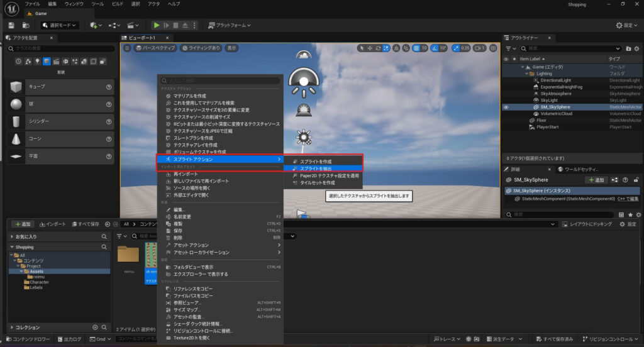The width and height of the screenshot is (644, 347).
Task: Open outliner settings gear
Action: coord(636,48)
